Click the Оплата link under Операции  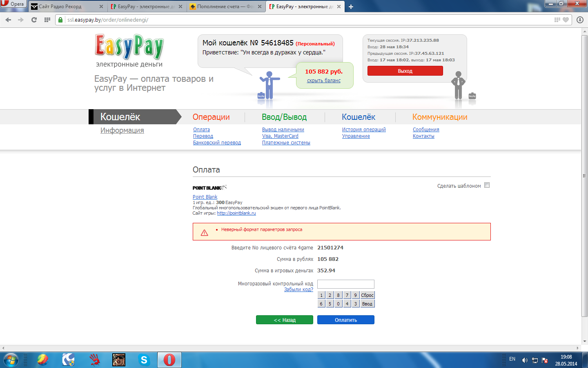pyautogui.click(x=201, y=130)
